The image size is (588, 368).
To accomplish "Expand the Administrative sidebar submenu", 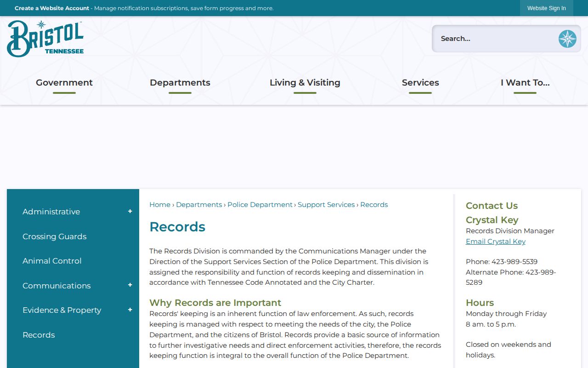I will (x=130, y=212).
